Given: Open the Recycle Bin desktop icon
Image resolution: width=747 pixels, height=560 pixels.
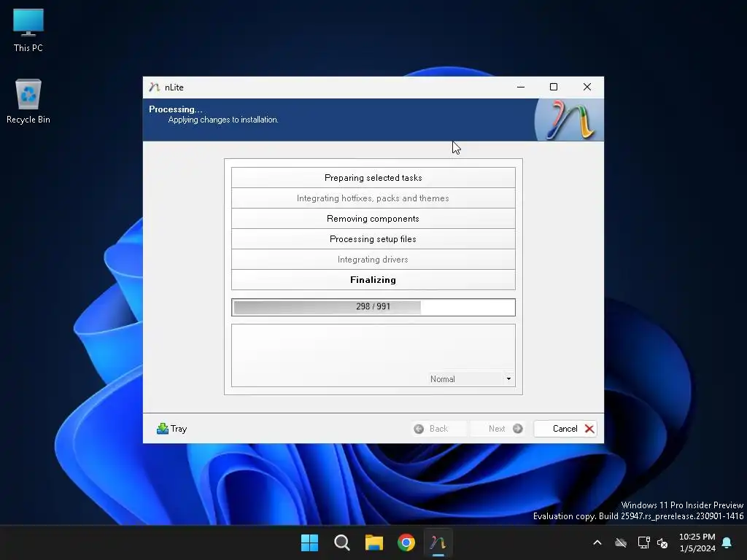Looking at the screenshot, I should click(x=28, y=101).
